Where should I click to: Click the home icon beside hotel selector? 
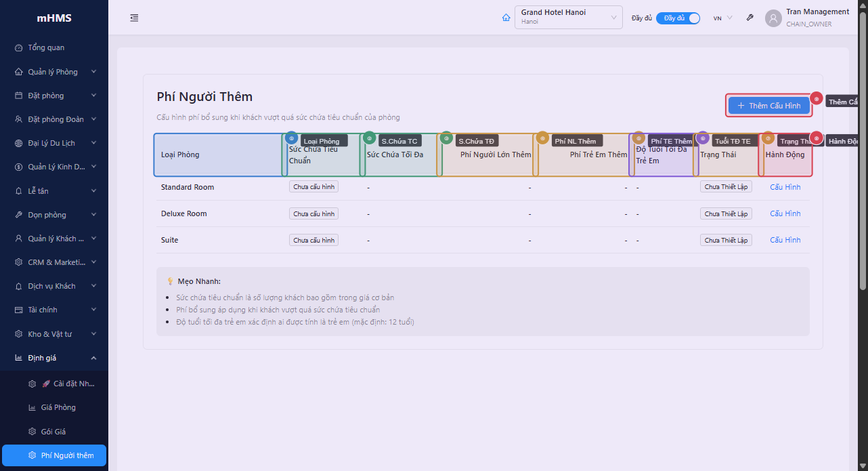click(x=506, y=18)
